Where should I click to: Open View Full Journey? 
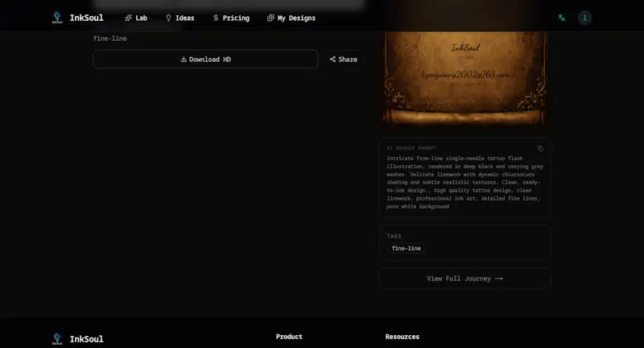(x=465, y=279)
